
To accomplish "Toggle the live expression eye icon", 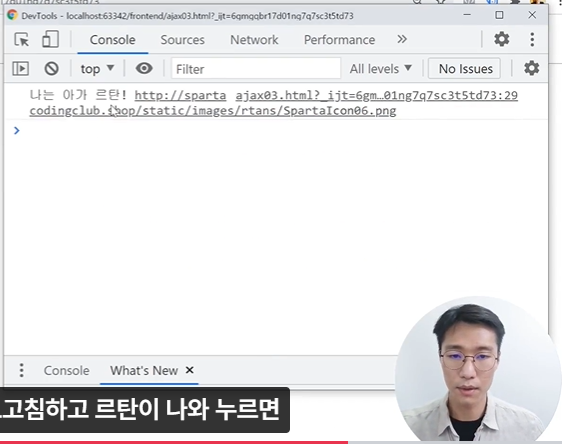I will click(144, 68).
